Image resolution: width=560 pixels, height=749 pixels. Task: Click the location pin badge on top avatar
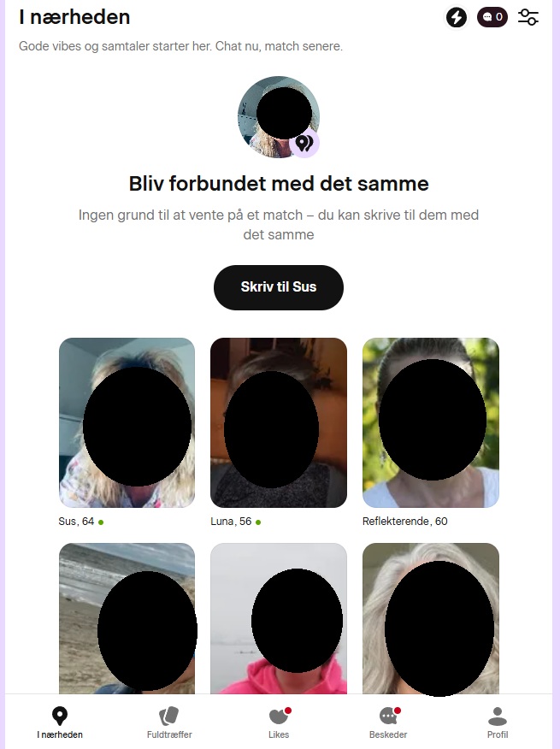(x=304, y=143)
